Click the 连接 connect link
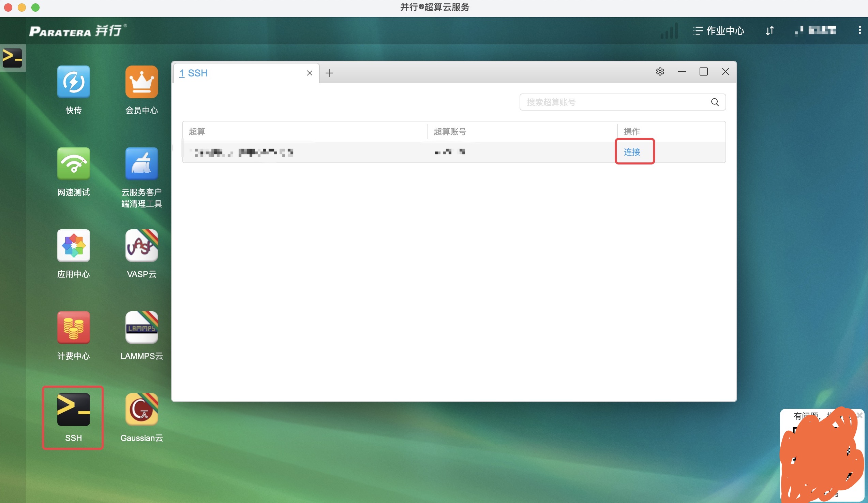The height and width of the screenshot is (503, 868). coord(632,152)
